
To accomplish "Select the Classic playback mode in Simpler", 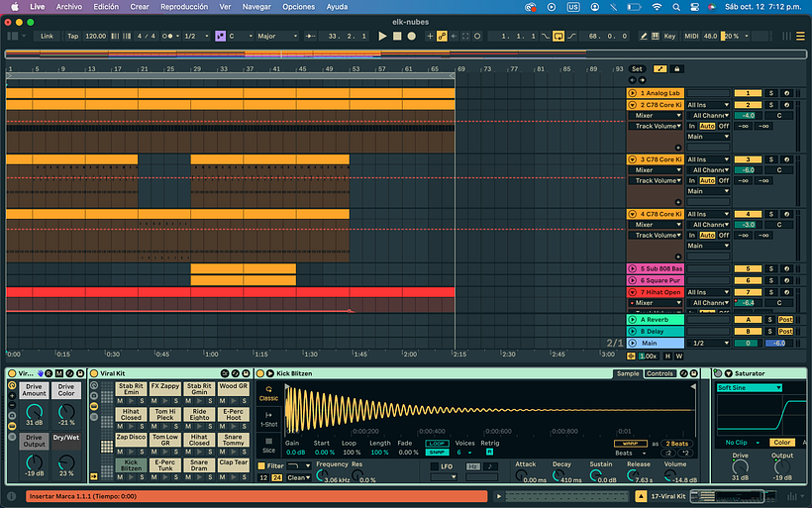I will click(x=268, y=393).
